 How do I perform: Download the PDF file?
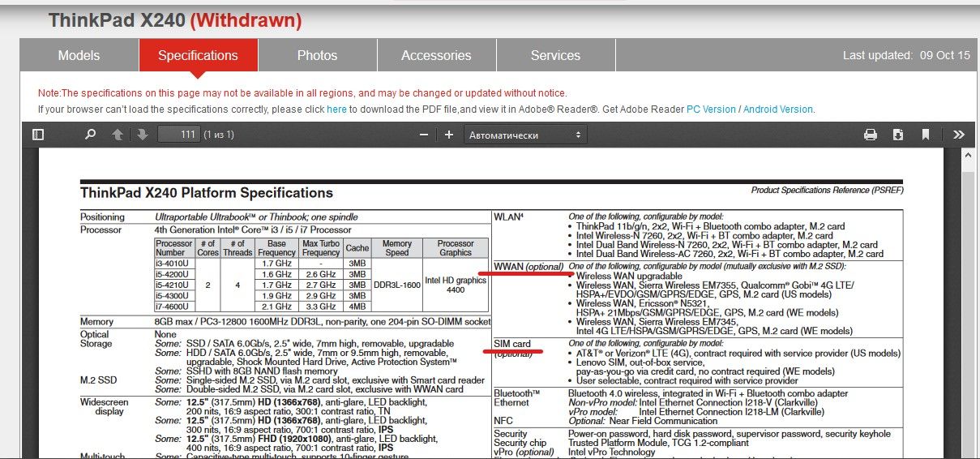(x=898, y=135)
